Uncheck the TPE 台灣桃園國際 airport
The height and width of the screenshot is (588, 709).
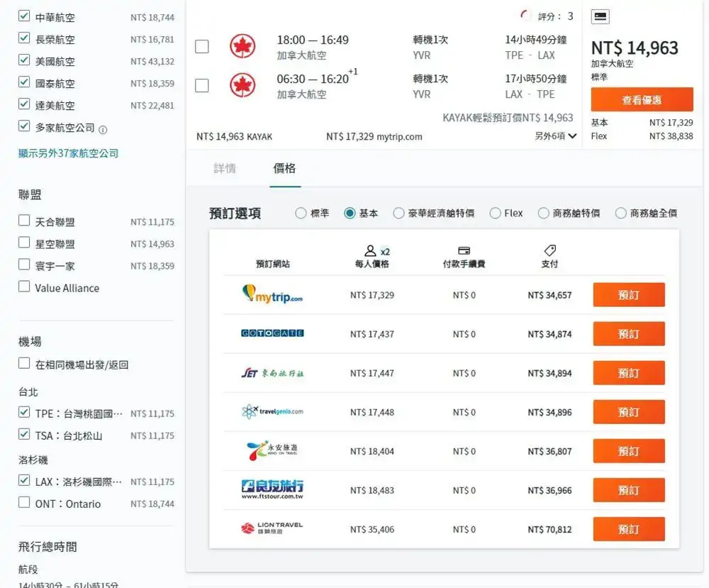(x=24, y=412)
